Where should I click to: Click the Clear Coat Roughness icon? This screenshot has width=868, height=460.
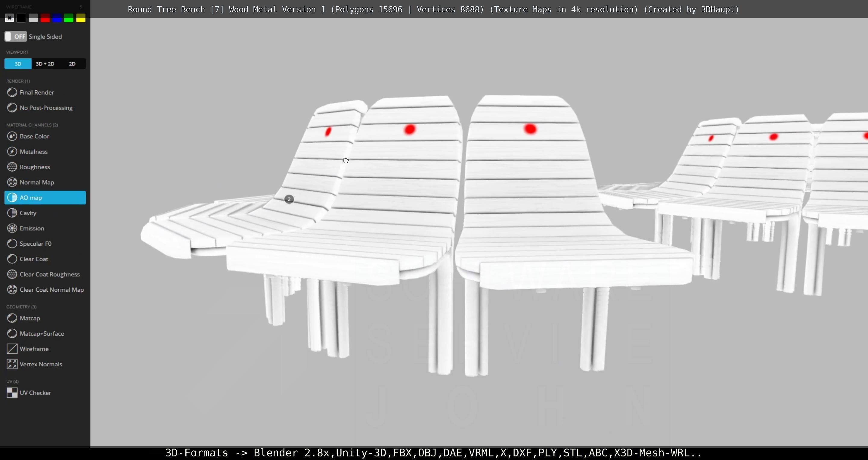point(12,274)
